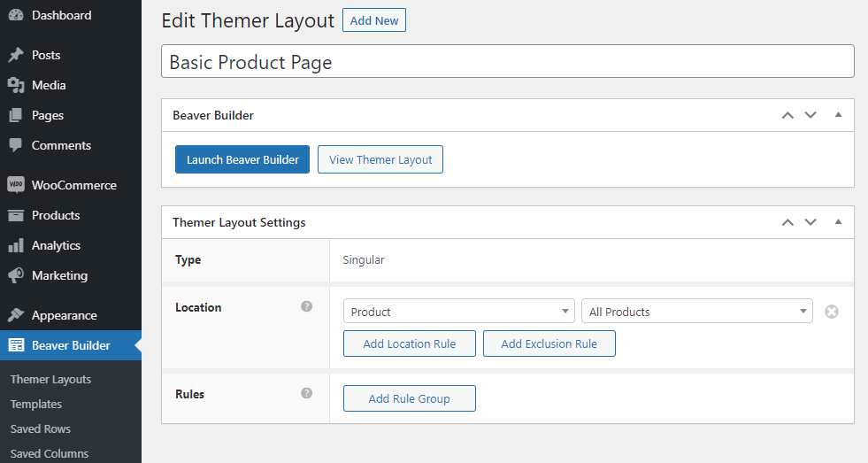Click View Themer Layout button
This screenshot has width=868, height=463.
tap(380, 159)
